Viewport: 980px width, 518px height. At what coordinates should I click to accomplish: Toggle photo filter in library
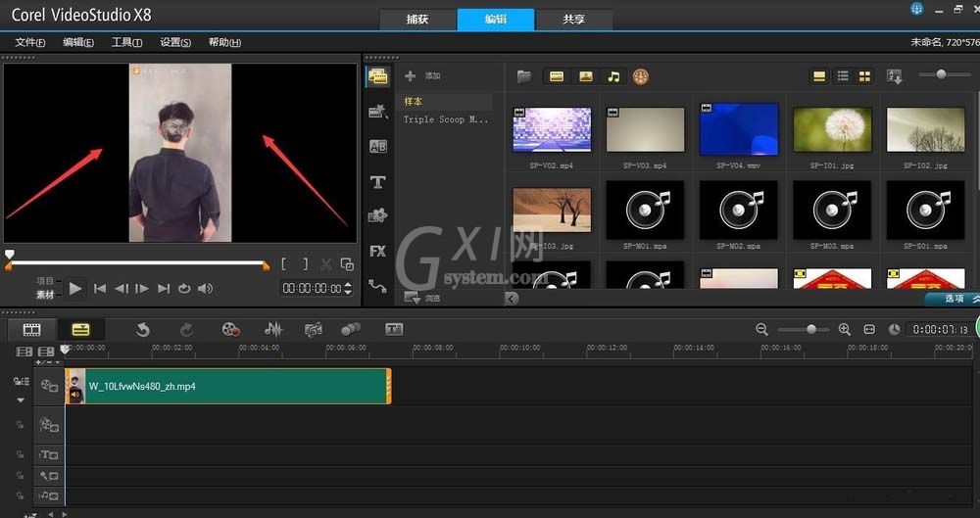pyautogui.click(x=586, y=76)
